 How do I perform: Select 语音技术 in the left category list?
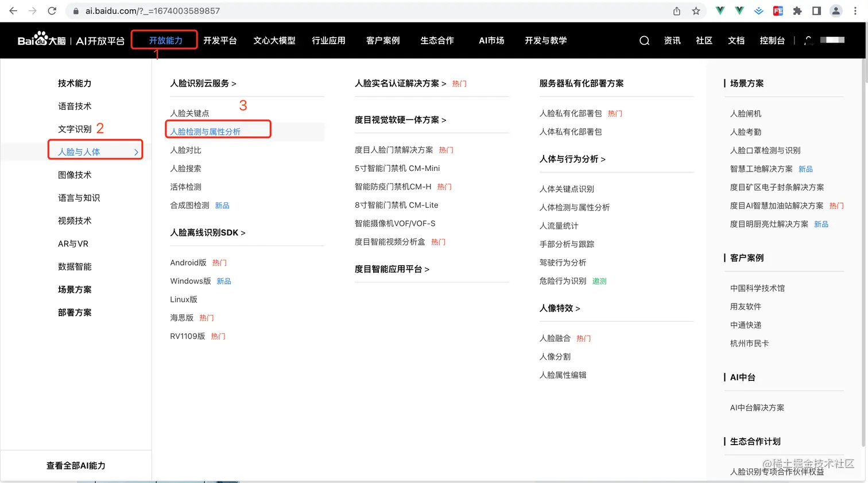pyautogui.click(x=75, y=106)
